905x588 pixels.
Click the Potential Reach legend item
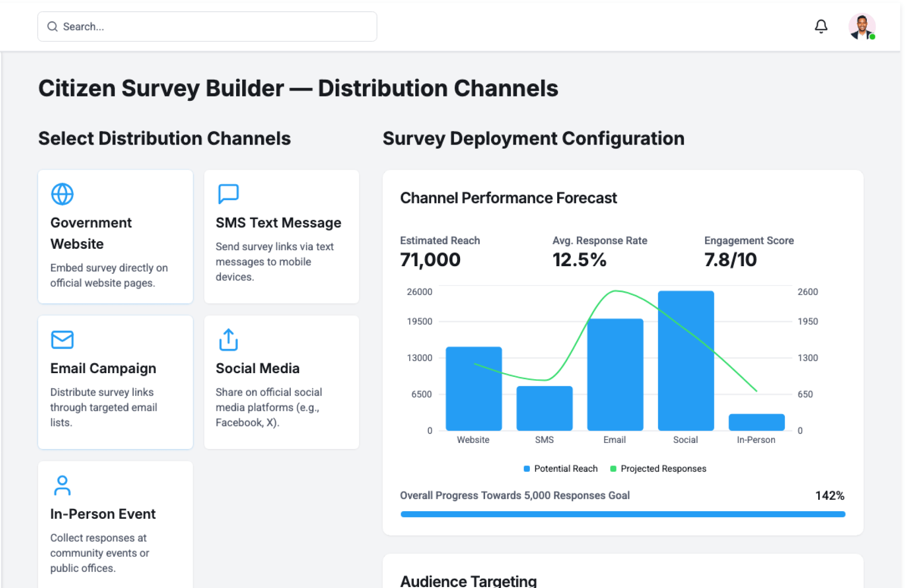560,468
